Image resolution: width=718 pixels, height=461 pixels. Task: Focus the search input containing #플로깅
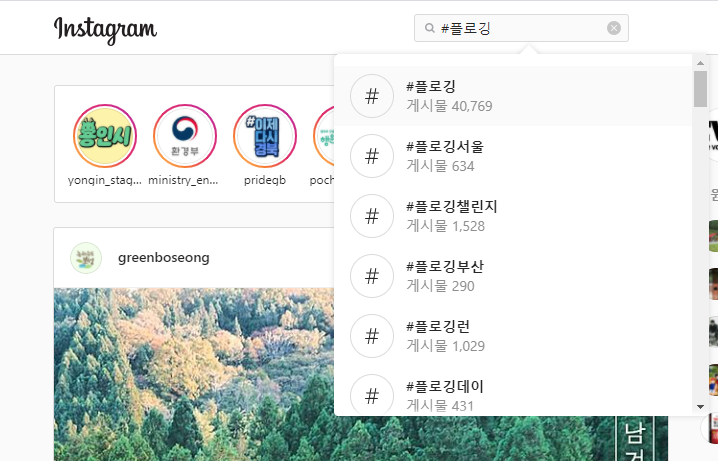(521, 28)
